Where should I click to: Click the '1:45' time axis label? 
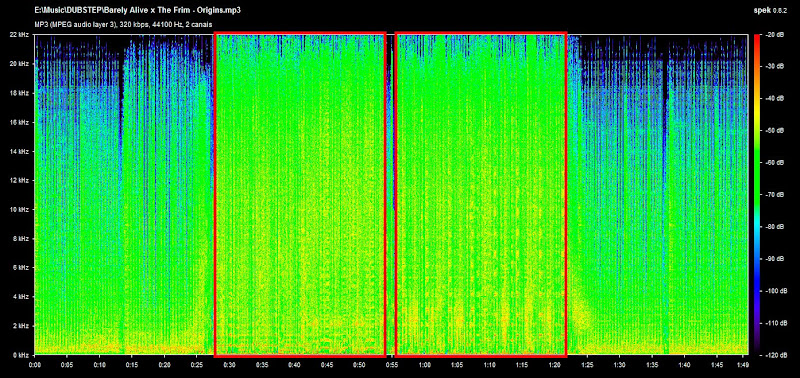(x=717, y=365)
